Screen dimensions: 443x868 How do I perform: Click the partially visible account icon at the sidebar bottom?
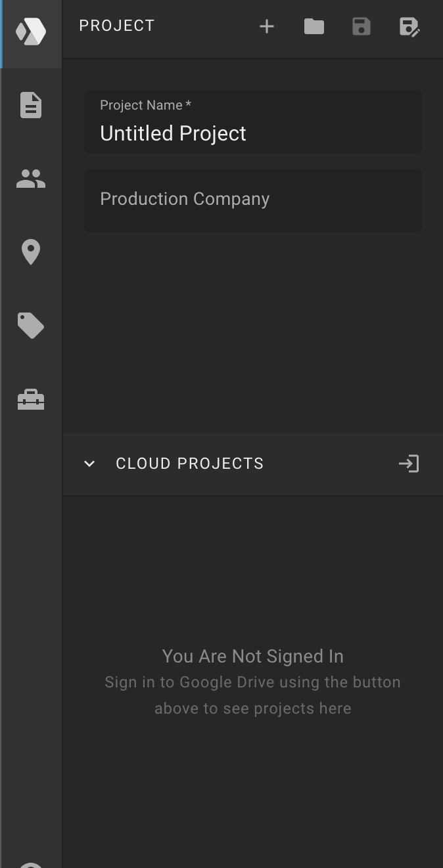(31, 864)
